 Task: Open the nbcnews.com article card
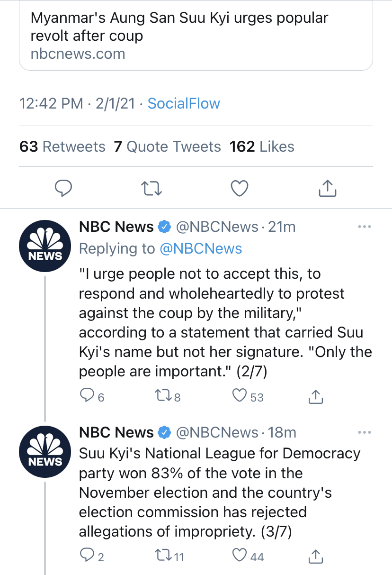196,36
